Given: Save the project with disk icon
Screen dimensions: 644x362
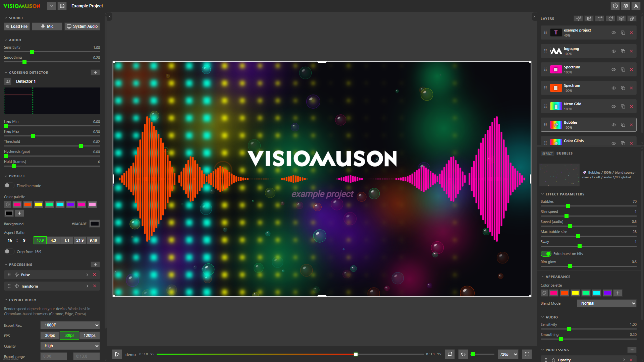Looking at the screenshot, I should (x=62, y=6).
